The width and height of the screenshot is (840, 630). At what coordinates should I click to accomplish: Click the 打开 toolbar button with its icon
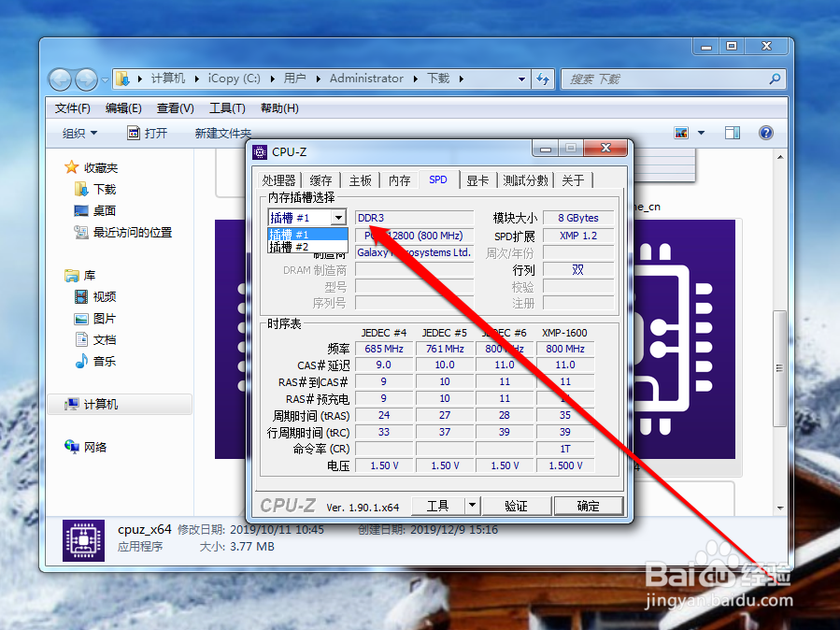pyautogui.click(x=148, y=133)
